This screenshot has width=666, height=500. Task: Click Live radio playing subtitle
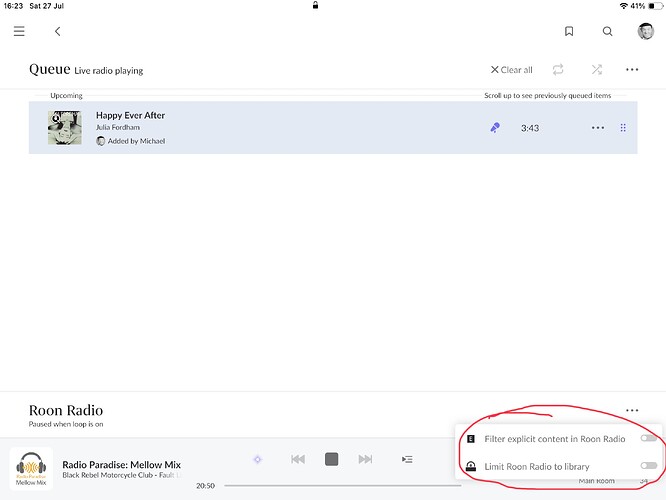[109, 71]
